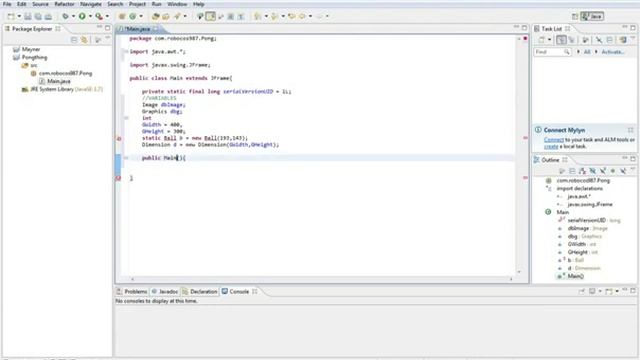Toggle Hide Static Members in Outline
This screenshot has height=360, width=640.
pyautogui.click(x=603, y=171)
